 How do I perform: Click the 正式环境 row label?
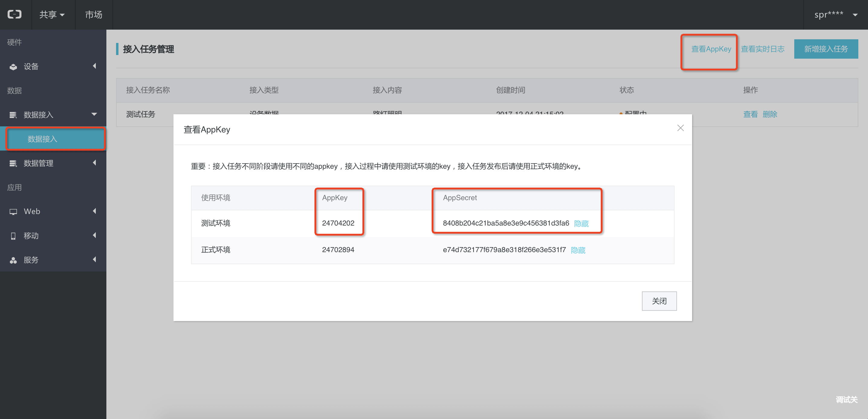pos(216,250)
